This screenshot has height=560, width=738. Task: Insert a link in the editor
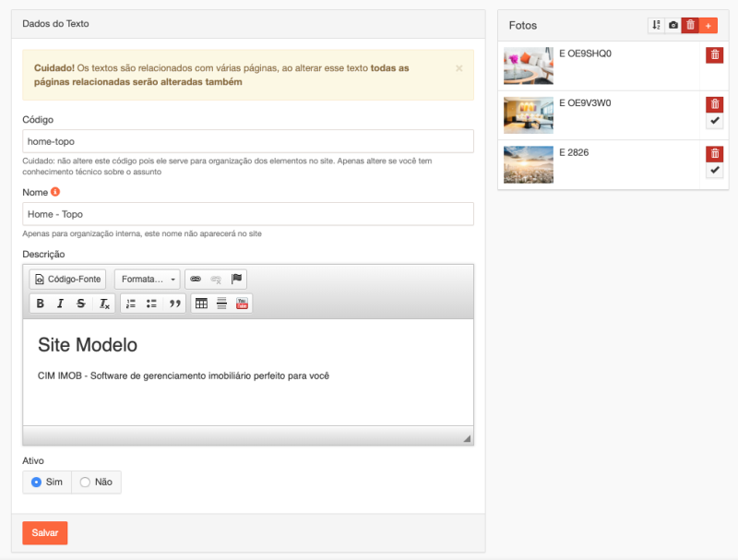195,279
